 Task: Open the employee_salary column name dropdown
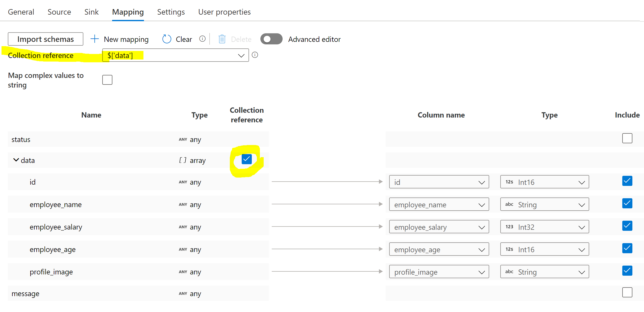(439, 227)
